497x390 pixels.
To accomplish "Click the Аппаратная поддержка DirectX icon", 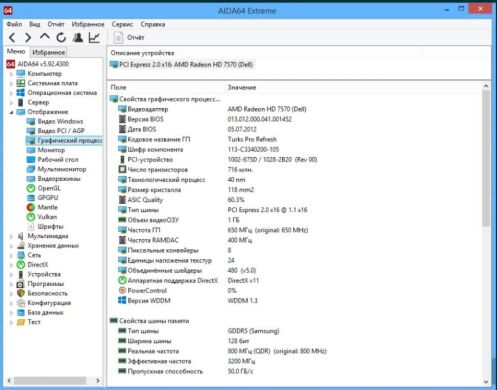I will point(122,280).
